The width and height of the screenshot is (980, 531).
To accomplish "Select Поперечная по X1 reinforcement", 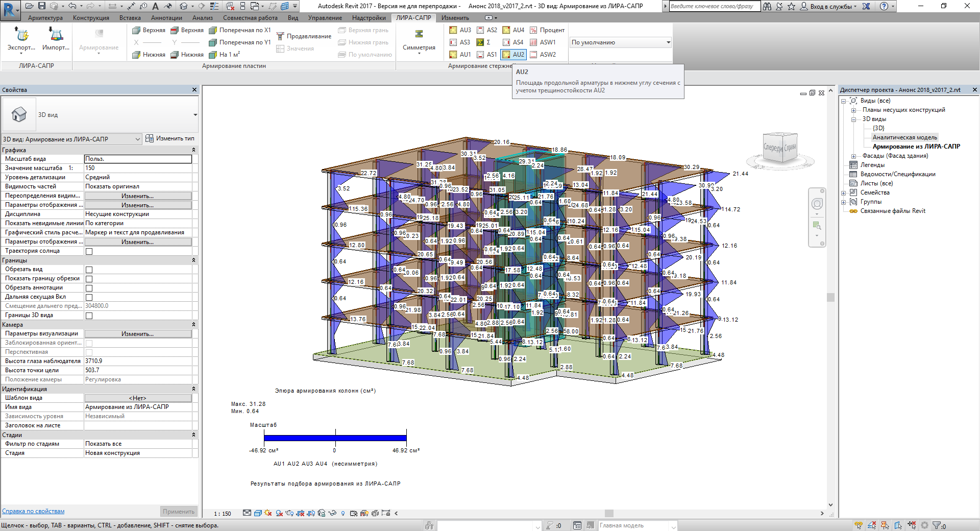I will tap(213, 30).
